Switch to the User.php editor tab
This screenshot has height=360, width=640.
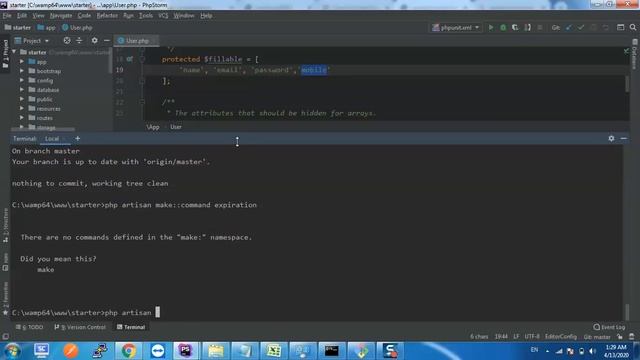136,40
